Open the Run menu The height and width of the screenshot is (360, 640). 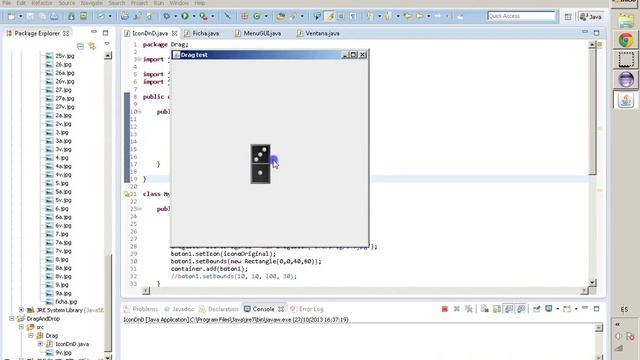(x=159, y=3)
